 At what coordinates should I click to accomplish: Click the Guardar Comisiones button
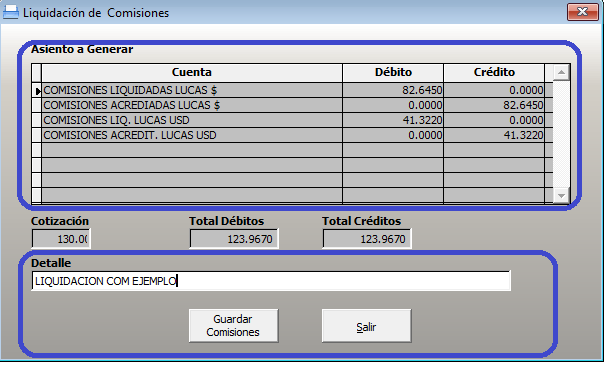[x=233, y=326]
